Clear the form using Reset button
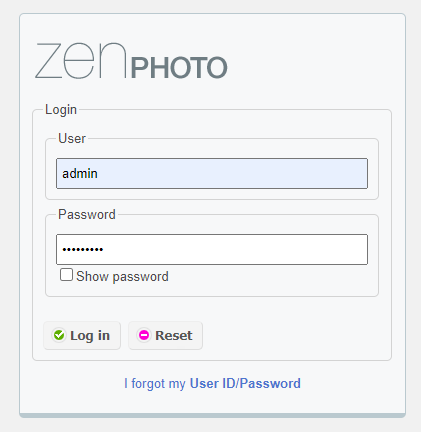The image size is (421, 432). (x=166, y=335)
